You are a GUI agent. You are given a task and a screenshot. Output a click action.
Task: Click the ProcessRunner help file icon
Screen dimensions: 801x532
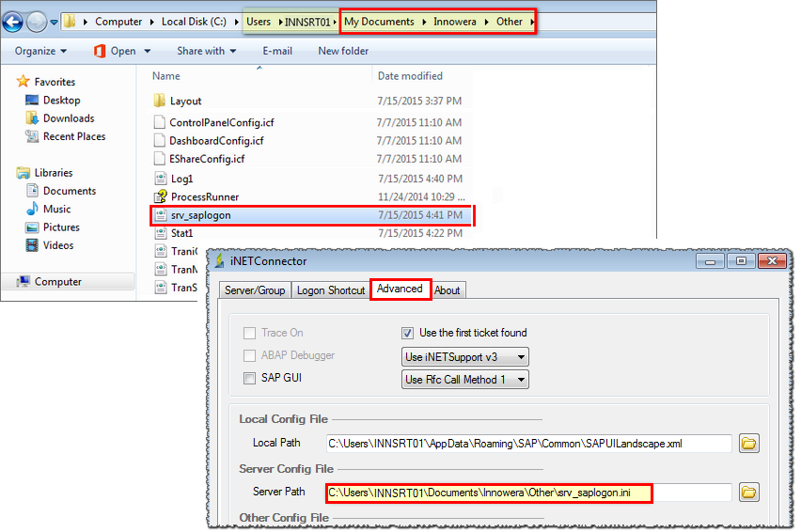(161, 196)
